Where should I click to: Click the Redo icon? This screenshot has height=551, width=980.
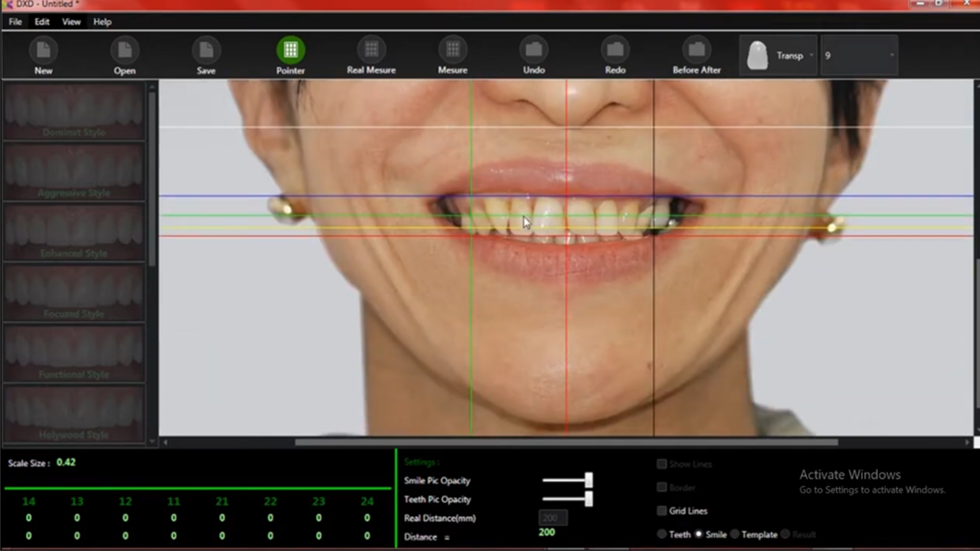click(x=615, y=50)
